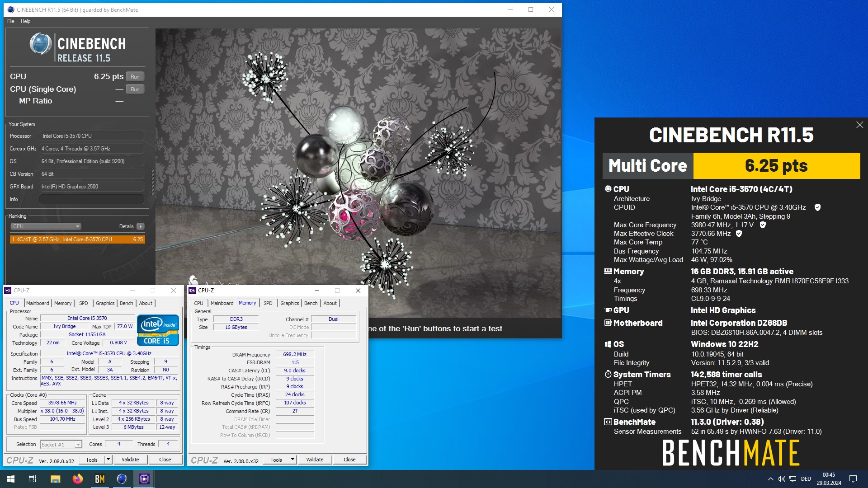The height and width of the screenshot is (488, 868).
Task: Switch to CPU tab in right CPU-Z
Action: click(x=198, y=303)
